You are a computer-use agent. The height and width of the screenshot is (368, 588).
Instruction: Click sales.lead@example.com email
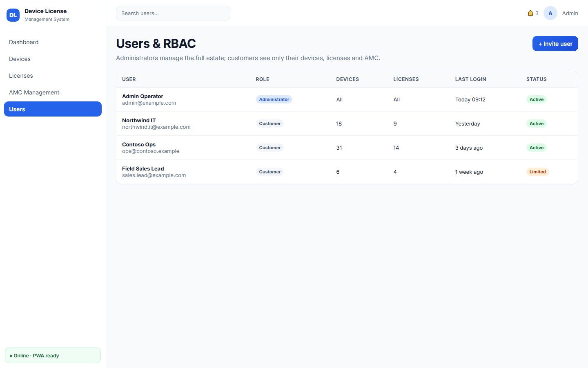coord(154,175)
